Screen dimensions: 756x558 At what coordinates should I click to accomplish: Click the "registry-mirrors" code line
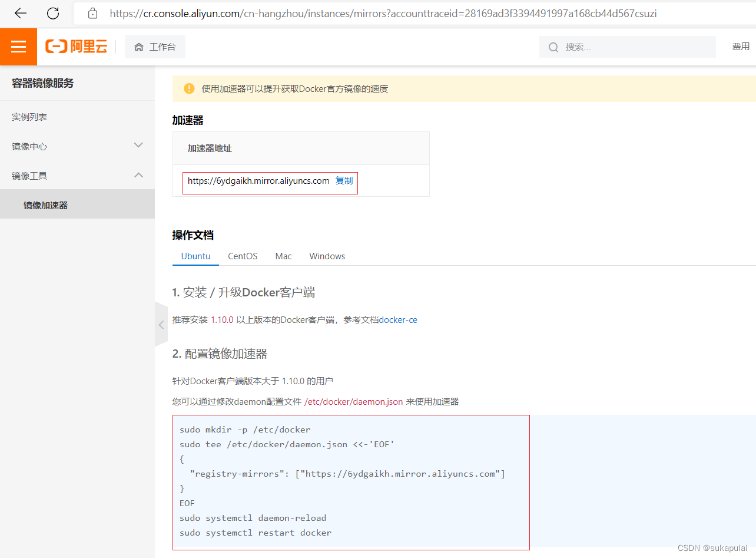[347, 474]
